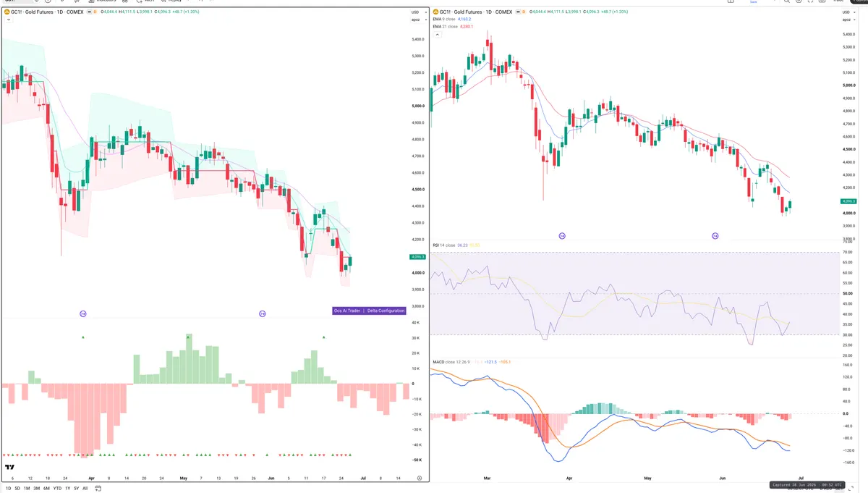The image size is (868, 493).
Task: Click the current price label on right chart axis
Action: coord(848,201)
